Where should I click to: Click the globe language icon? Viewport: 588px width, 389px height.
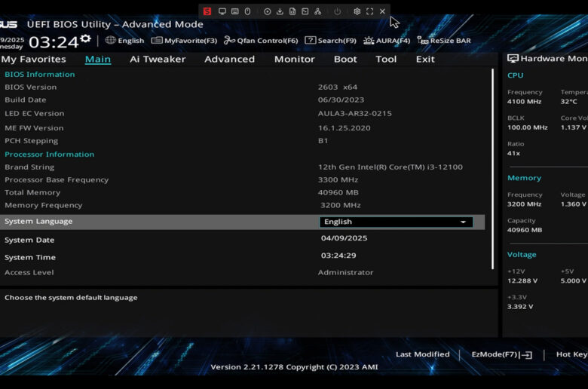point(110,40)
